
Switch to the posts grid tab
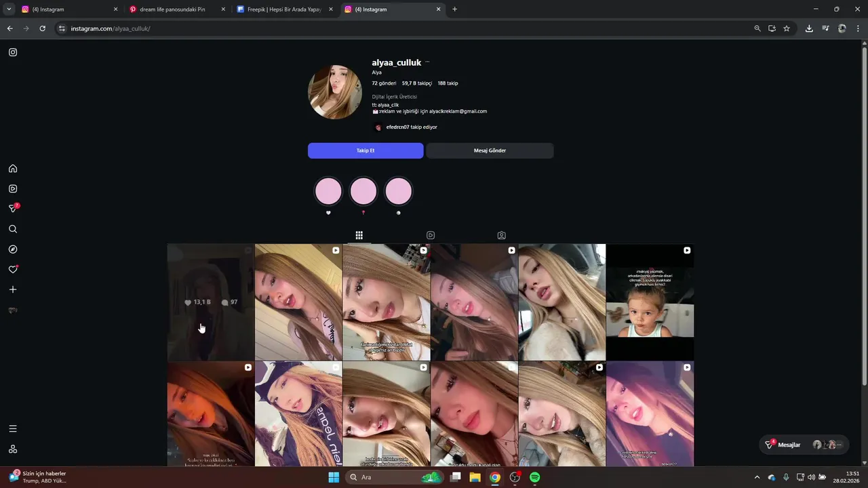point(359,235)
